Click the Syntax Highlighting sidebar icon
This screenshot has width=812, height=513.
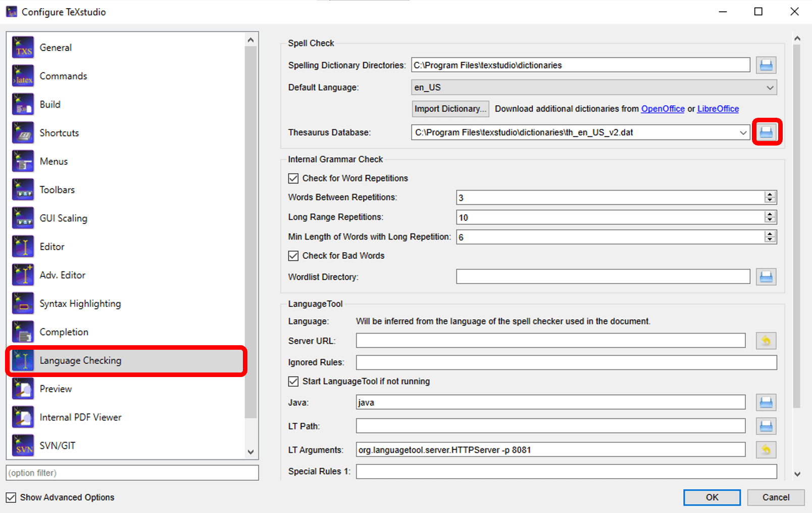(23, 303)
